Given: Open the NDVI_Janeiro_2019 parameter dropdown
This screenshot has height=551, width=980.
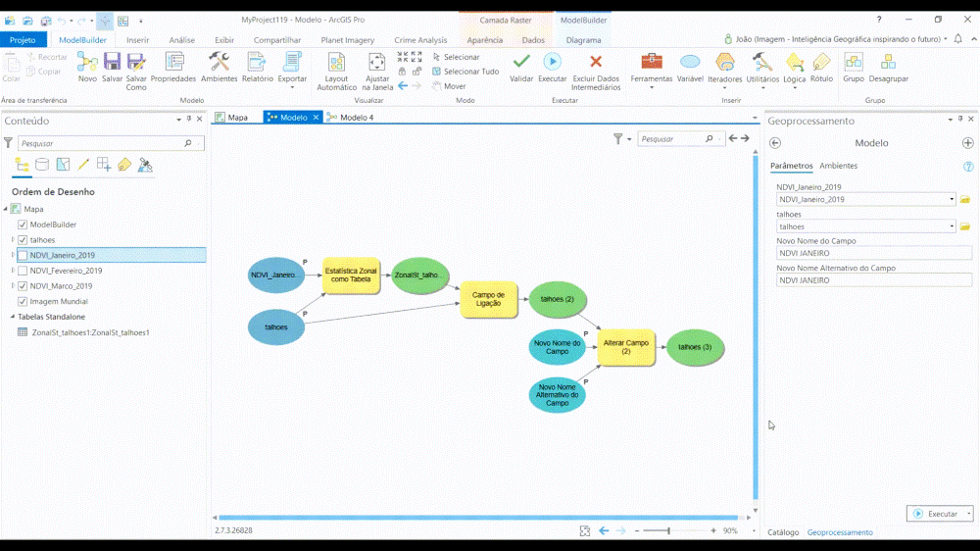Looking at the screenshot, I should coord(952,200).
